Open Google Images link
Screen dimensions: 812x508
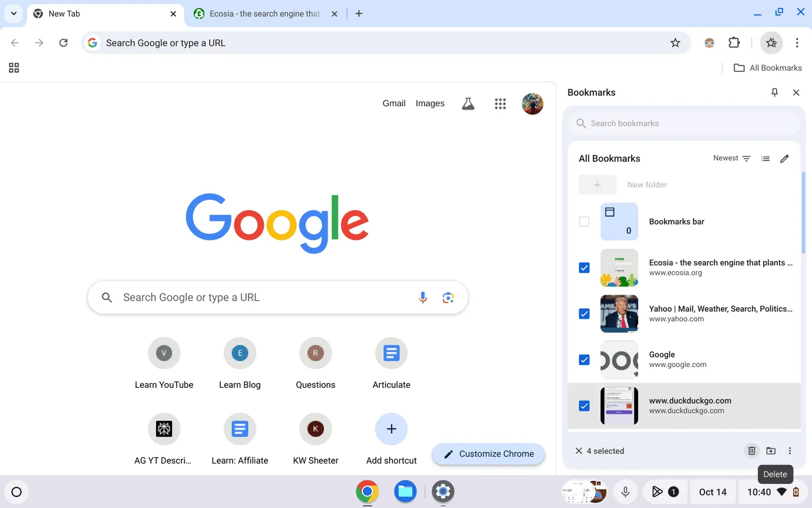pos(430,103)
